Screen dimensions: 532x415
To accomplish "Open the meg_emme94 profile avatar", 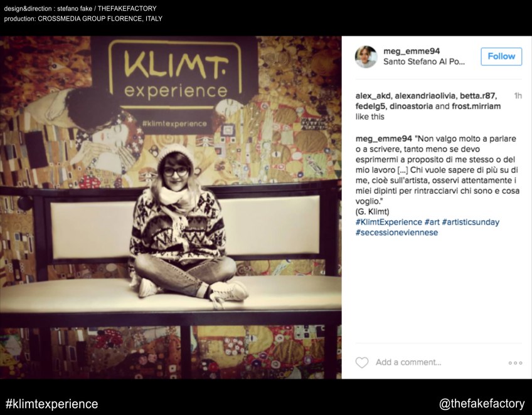I will point(366,56).
